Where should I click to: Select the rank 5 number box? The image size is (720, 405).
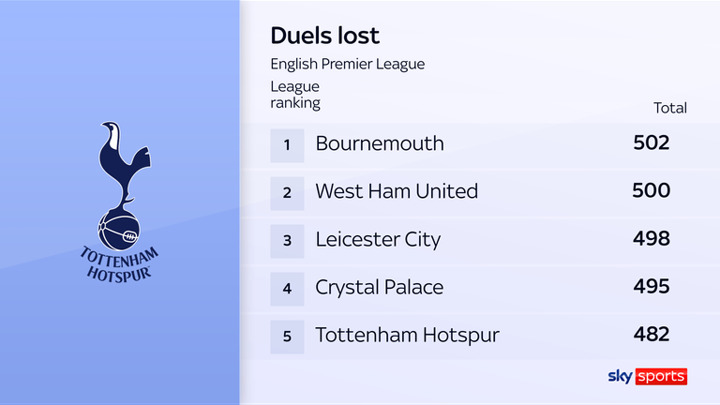click(287, 336)
